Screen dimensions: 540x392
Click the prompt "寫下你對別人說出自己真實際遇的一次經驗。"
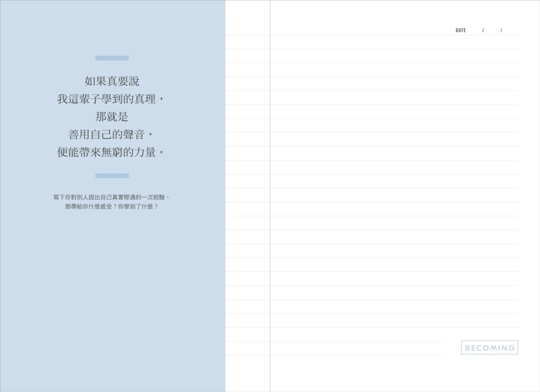[111, 197]
